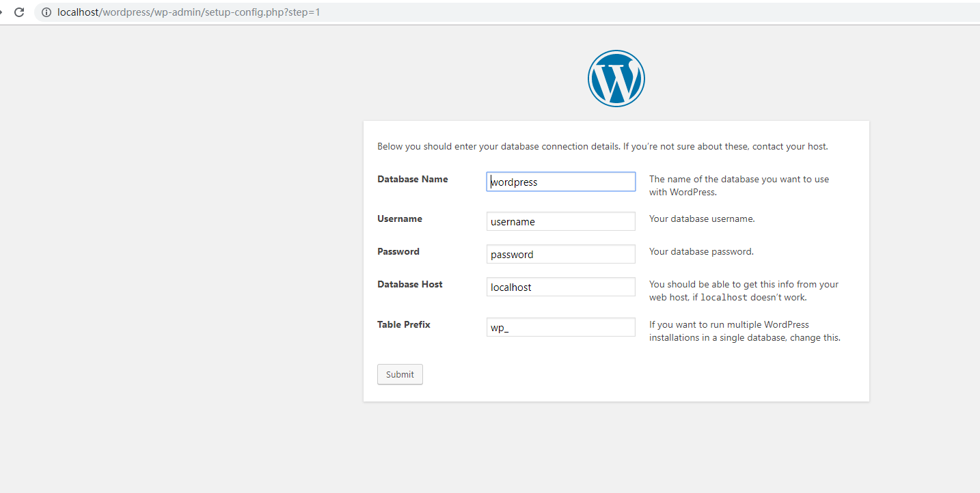Viewport: 980px width, 493px height.
Task: Click the Password input field
Action: click(561, 254)
